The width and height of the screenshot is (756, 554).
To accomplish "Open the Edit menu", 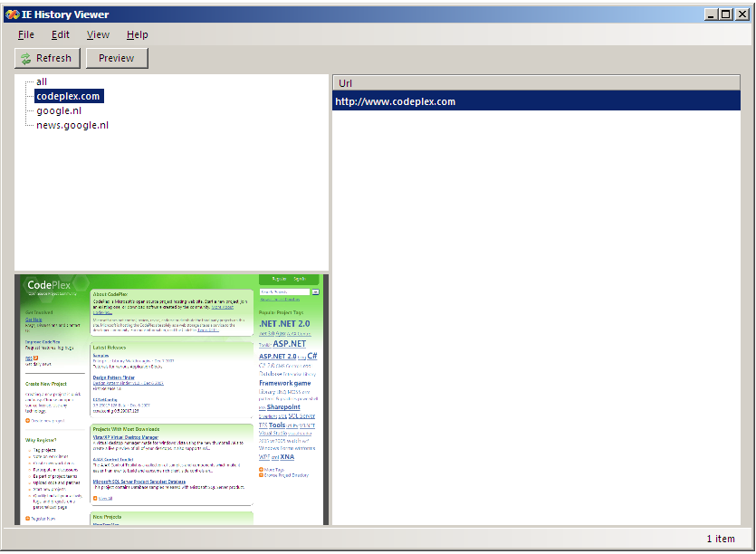I will tap(61, 34).
